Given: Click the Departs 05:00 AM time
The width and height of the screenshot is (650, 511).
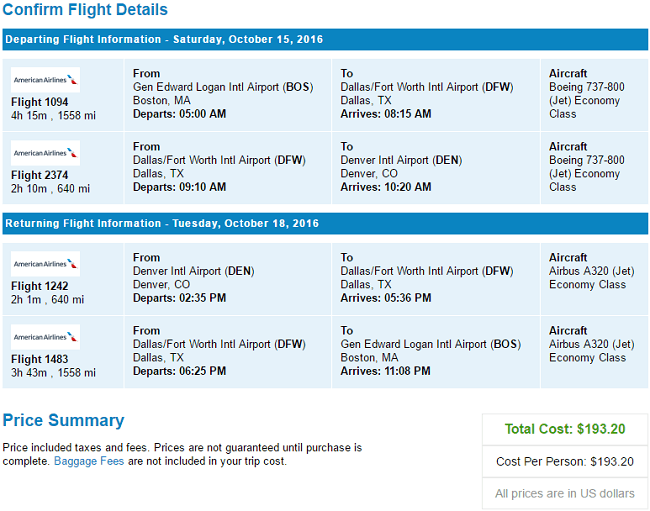Looking at the screenshot, I should [179, 114].
